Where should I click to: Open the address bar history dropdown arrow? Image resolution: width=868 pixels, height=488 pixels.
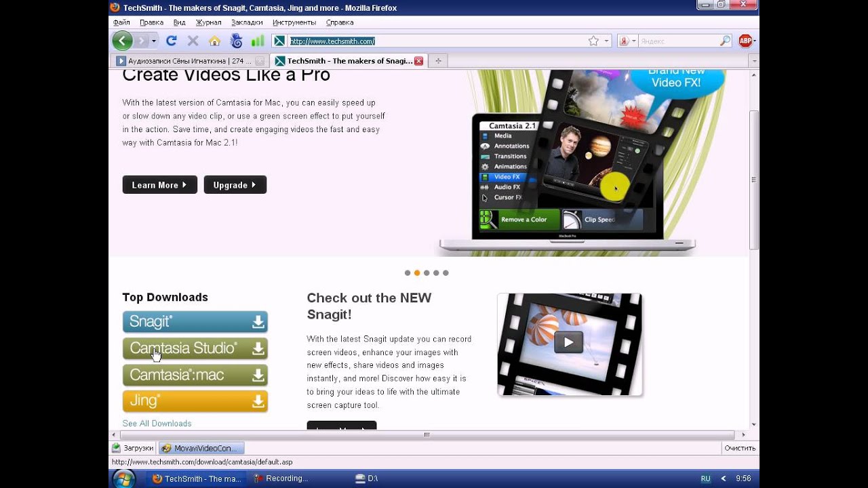tap(607, 41)
